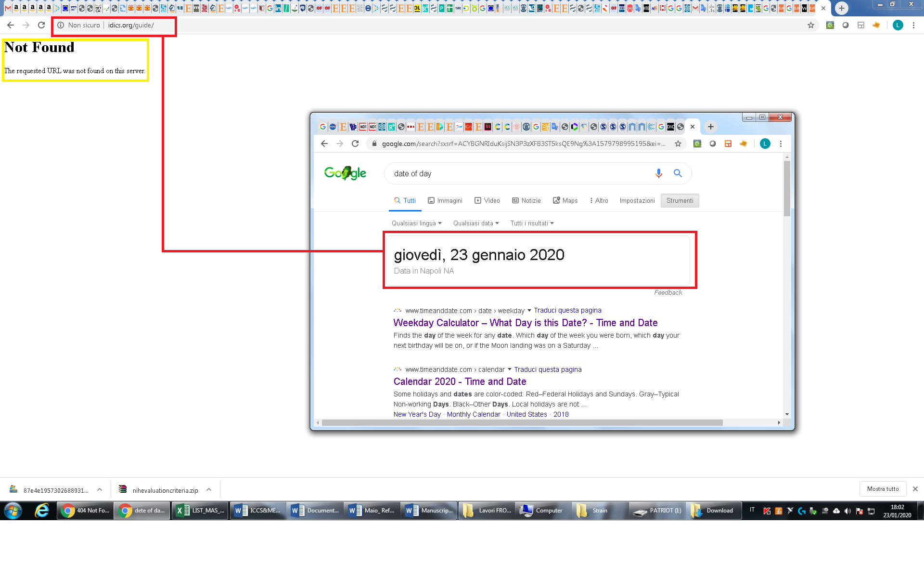924x578 pixels.
Task: Expand the nihevaluationcriteria.zip download options
Action: click(x=209, y=489)
